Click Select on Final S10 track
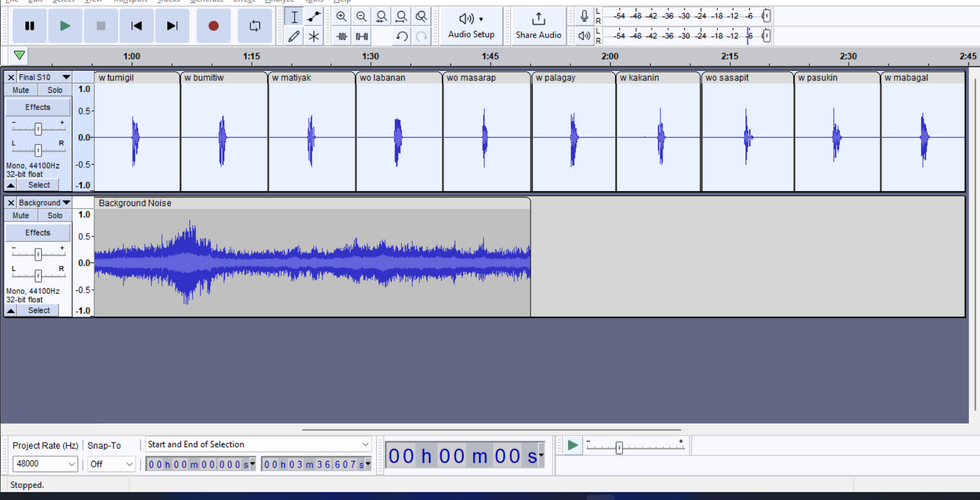The height and width of the screenshot is (500, 980). click(x=39, y=185)
